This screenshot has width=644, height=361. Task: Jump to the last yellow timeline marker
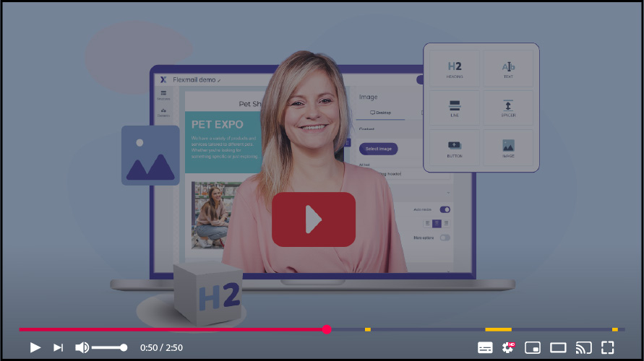tap(615, 329)
